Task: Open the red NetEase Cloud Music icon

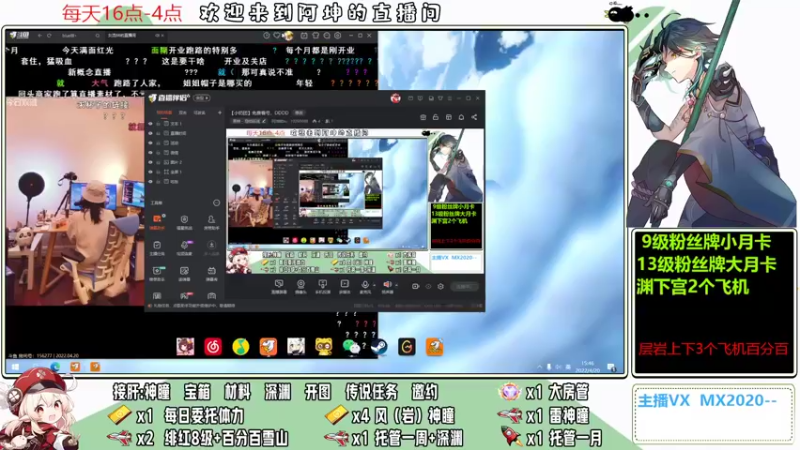Action: tap(213, 347)
